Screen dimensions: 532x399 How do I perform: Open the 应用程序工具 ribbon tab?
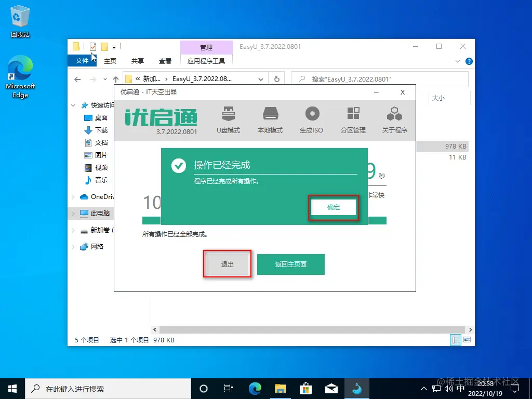point(206,61)
